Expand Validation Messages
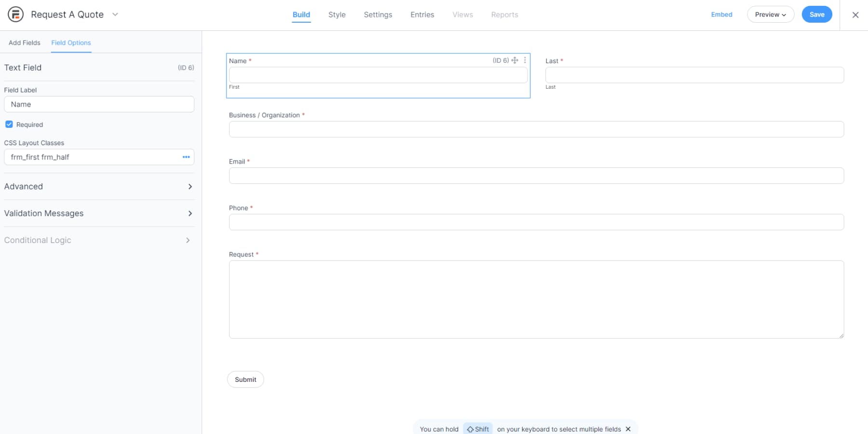This screenshot has height=434, width=868. click(98, 213)
